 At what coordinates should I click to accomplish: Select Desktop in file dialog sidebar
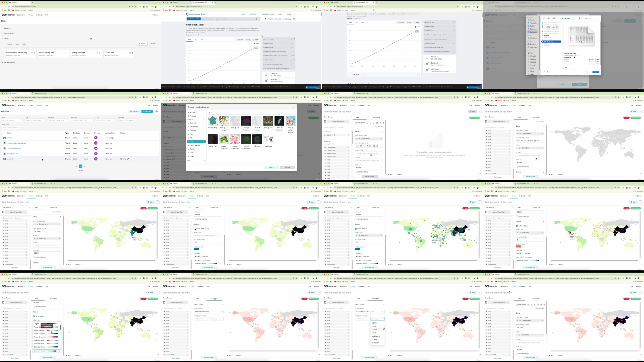[x=532, y=26]
